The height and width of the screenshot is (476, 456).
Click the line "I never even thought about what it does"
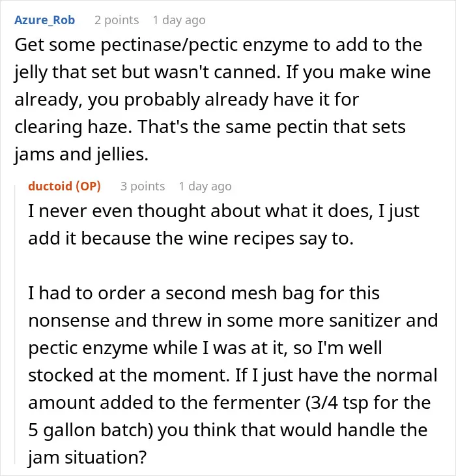[x=223, y=211]
